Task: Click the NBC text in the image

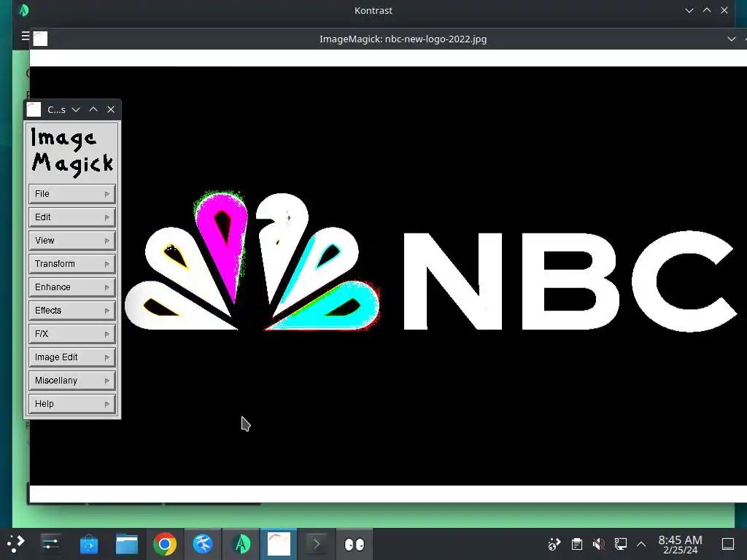Action: click(x=570, y=281)
